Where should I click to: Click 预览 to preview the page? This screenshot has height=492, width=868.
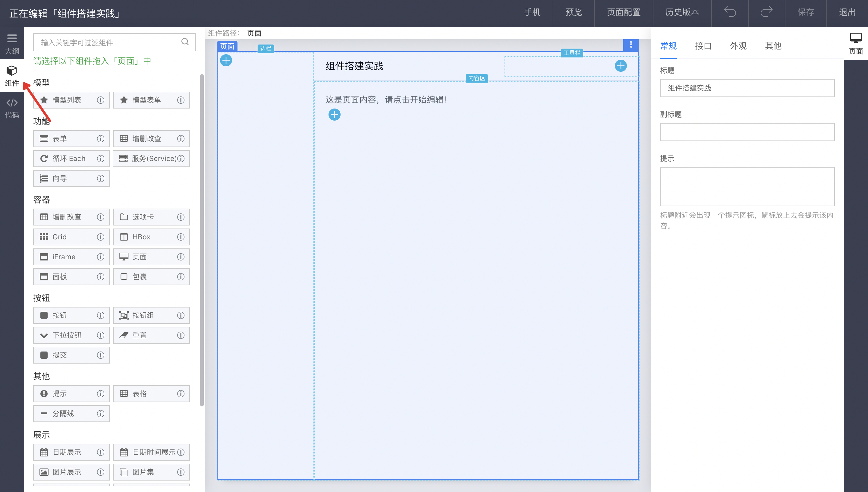[x=574, y=12]
